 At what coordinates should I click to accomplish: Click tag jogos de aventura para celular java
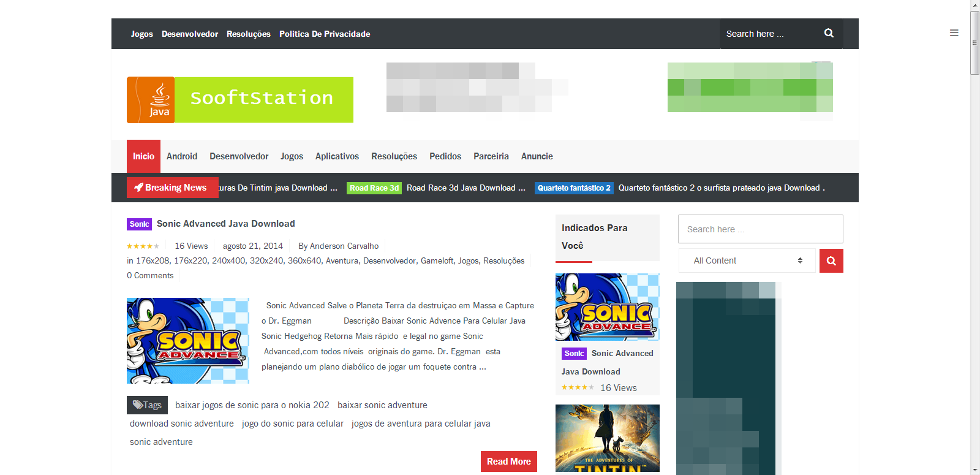421,424
